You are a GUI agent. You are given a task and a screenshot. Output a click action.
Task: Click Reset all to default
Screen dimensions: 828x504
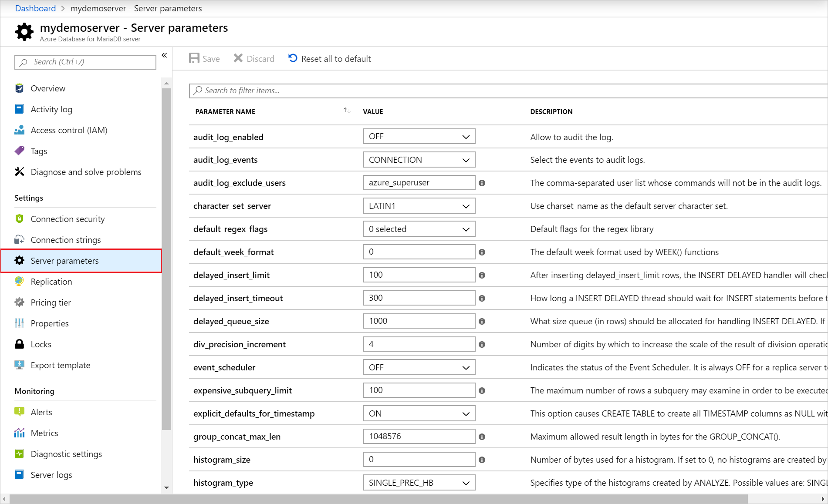pos(330,59)
